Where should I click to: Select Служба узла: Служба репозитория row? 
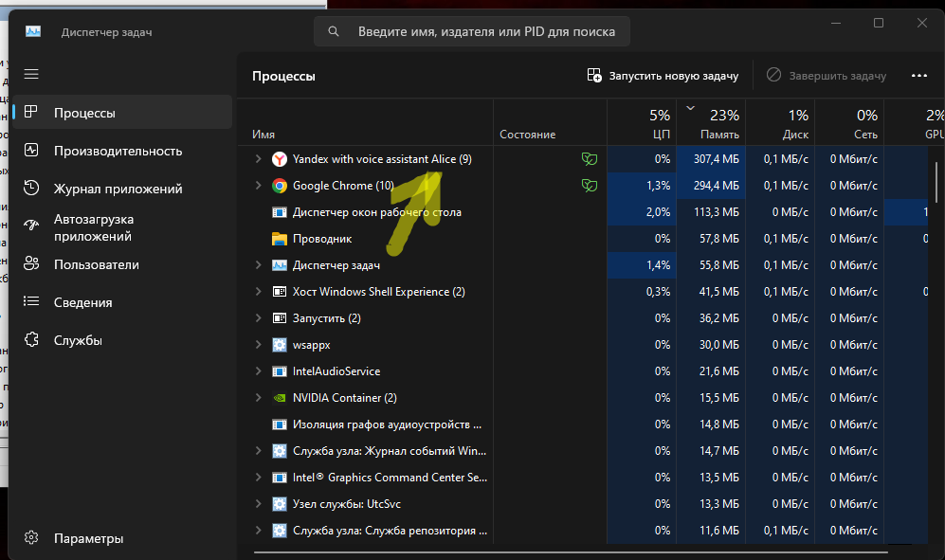pyautogui.click(x=583, y=531)
